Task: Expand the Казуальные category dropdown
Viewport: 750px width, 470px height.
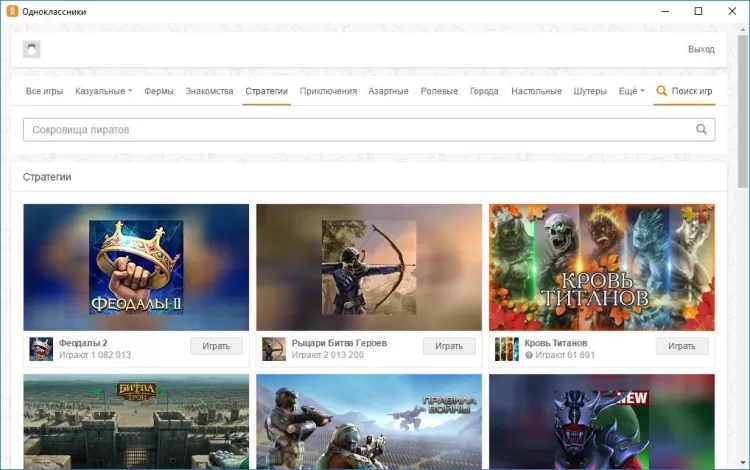Action: pos(103,91)
